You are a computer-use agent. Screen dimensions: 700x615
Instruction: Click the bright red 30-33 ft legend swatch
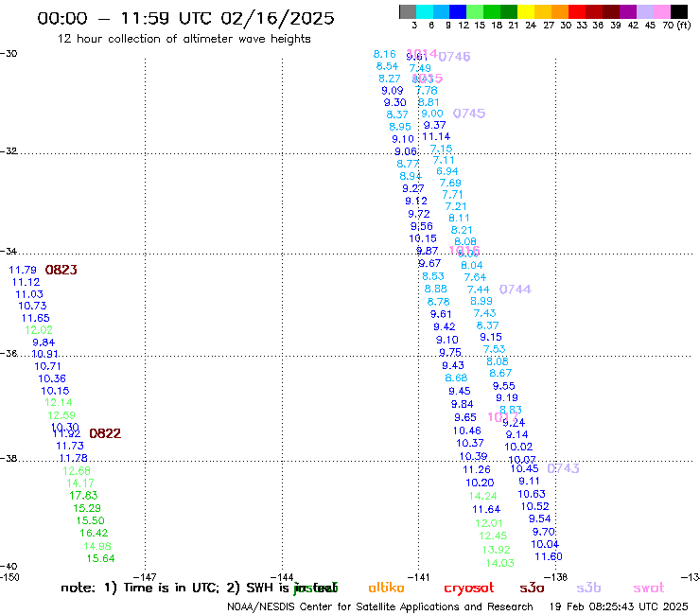577,11
